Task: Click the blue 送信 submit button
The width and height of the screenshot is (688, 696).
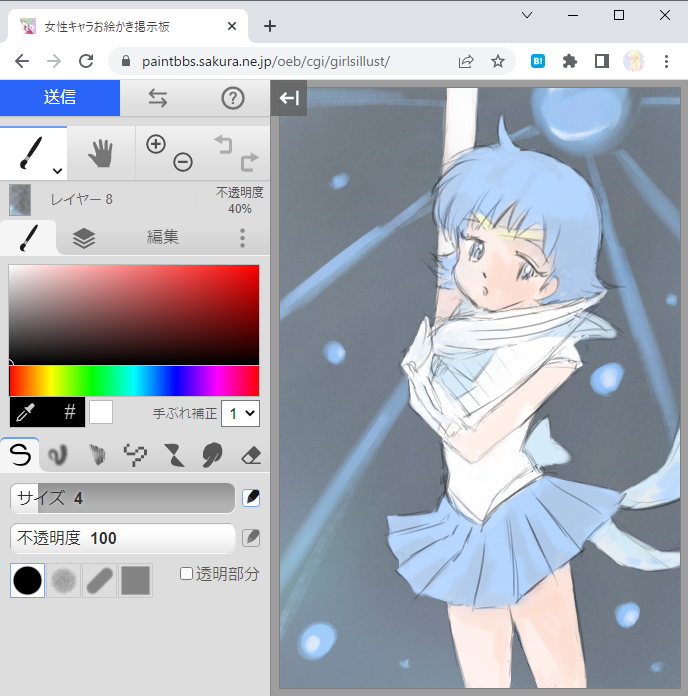Action: 60,98
